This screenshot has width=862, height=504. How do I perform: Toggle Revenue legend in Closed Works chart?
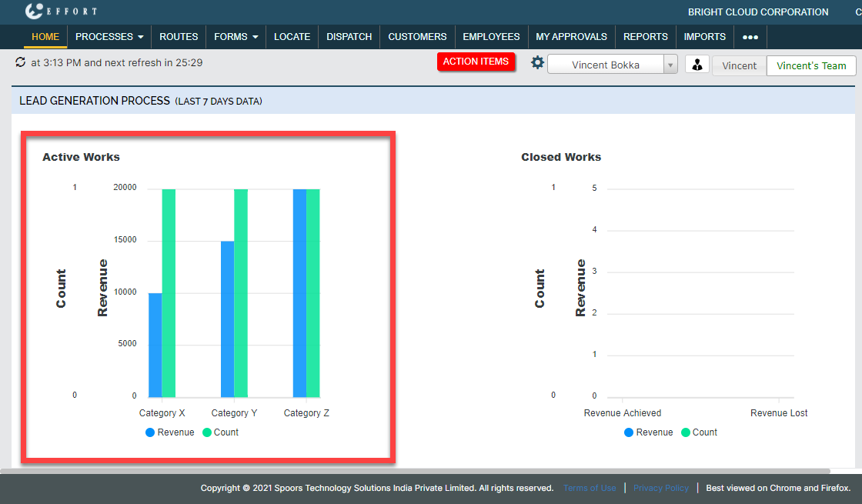[x=648, y=432]
